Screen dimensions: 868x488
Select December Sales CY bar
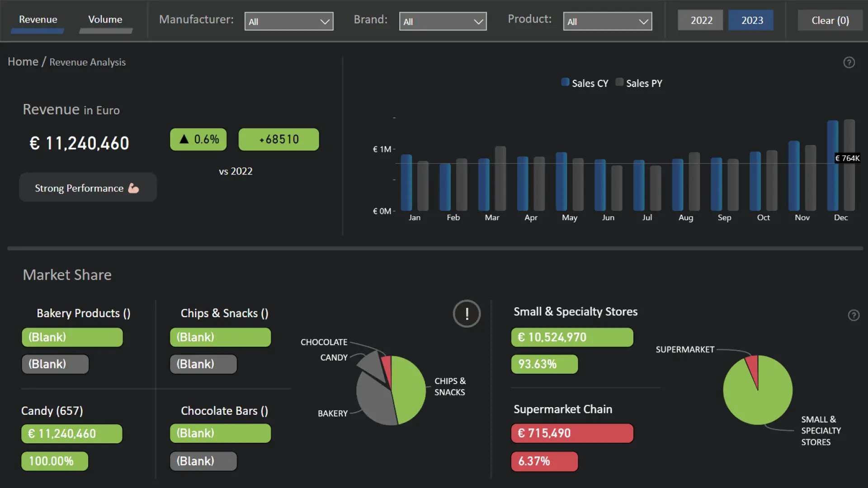click(832, 165)
